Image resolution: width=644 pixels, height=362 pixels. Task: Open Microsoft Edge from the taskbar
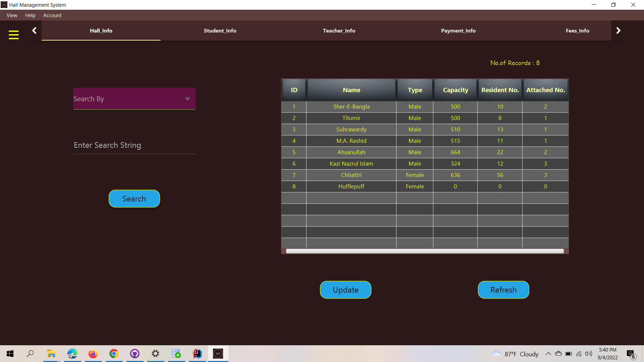[x=72, y=354]
